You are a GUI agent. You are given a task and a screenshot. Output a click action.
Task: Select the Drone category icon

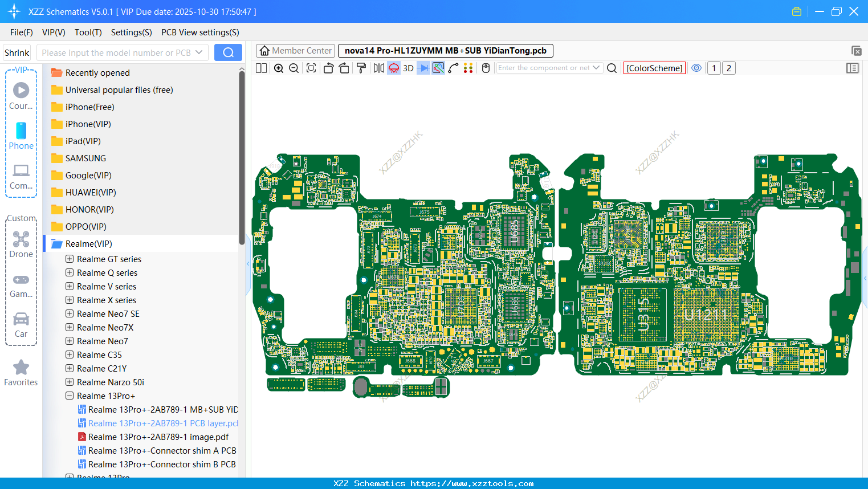(21, 244)
